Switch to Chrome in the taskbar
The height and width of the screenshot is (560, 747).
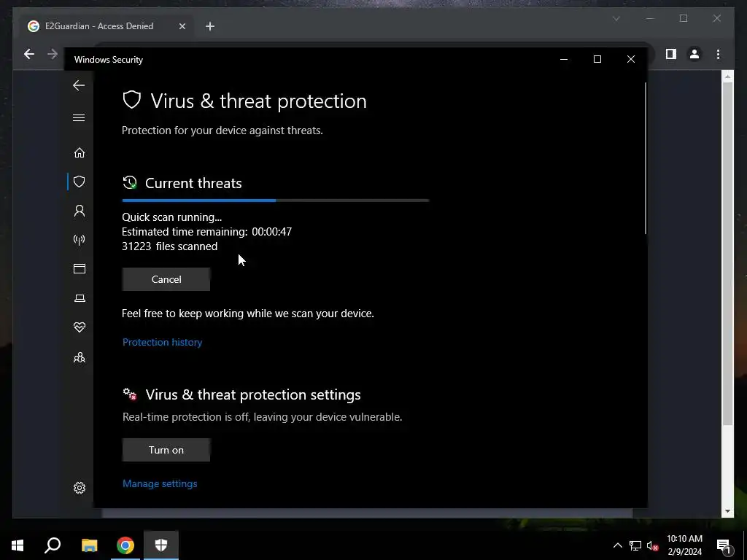[125, 545]
